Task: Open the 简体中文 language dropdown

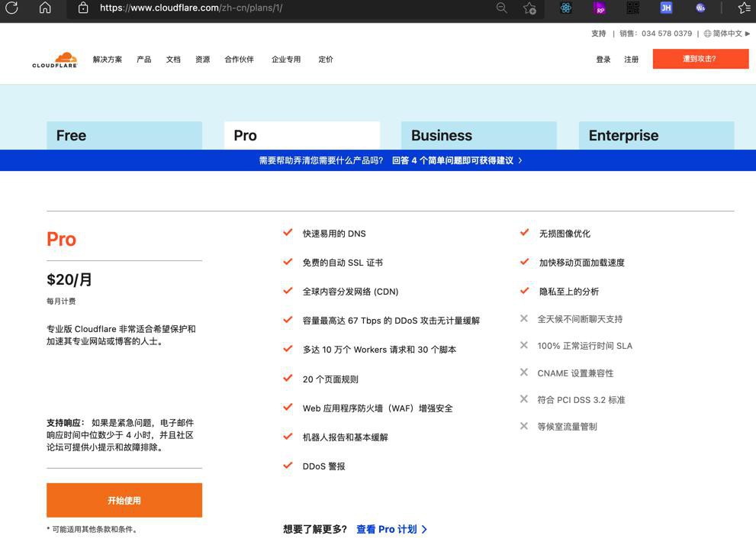Action: point(727,34)
